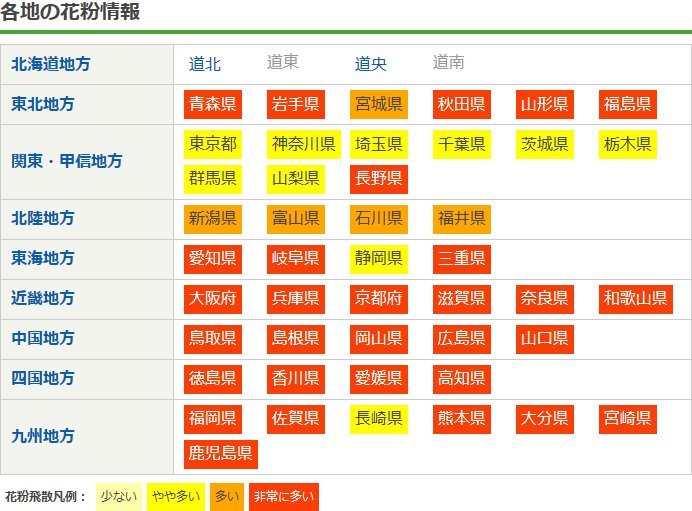Select 長崎県 in the Kyushu row
692x511 pixels.
pos(378,418)
